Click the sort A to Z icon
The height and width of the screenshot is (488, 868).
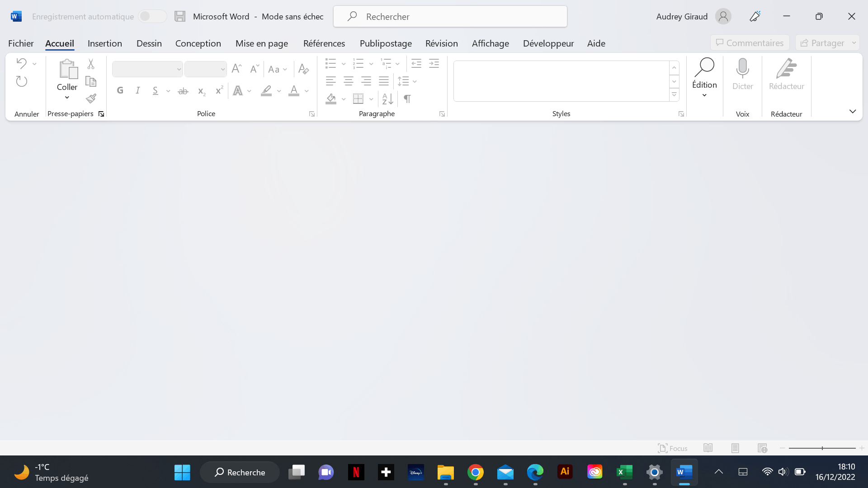click(387, 99)
